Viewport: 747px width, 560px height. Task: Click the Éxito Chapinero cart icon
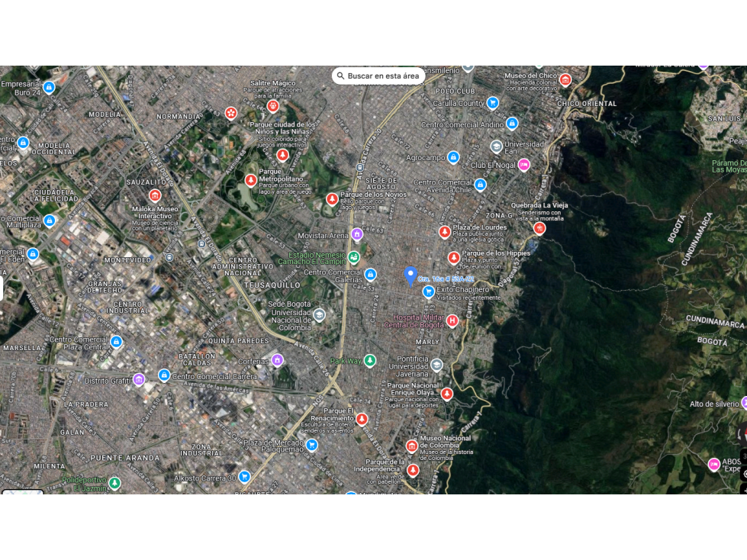coord(428,291)
